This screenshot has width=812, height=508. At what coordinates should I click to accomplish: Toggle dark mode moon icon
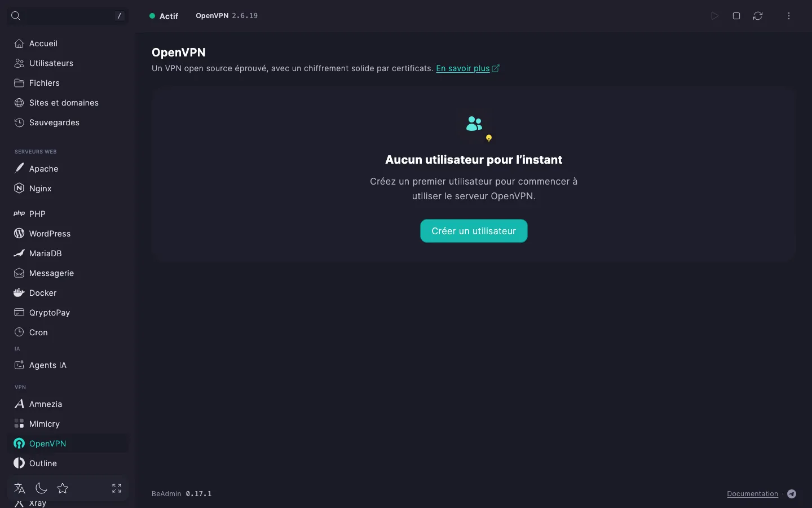pos(41,488)
